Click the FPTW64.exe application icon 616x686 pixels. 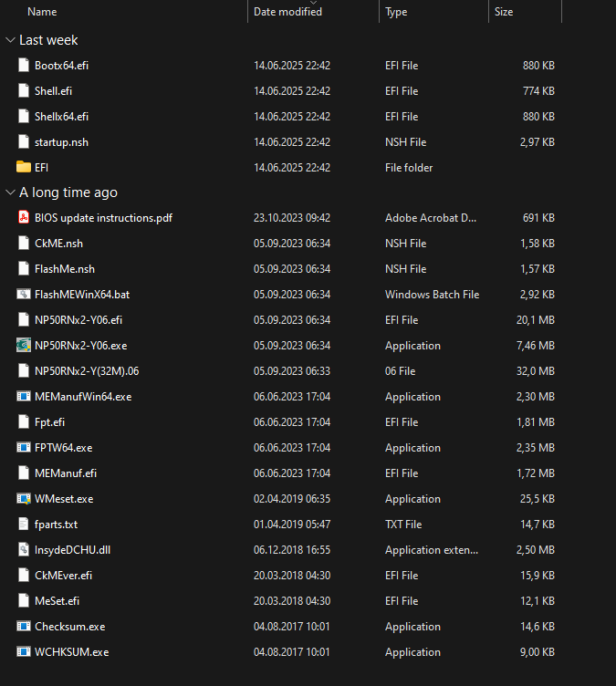pos(24,447)
